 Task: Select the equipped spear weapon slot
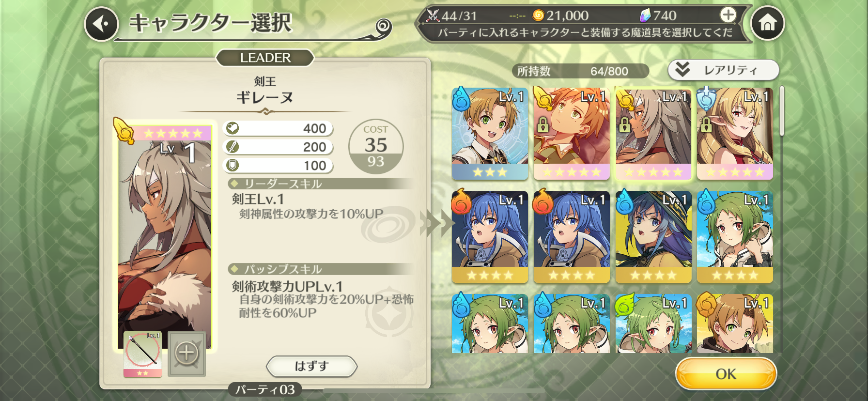click(142, 354)
